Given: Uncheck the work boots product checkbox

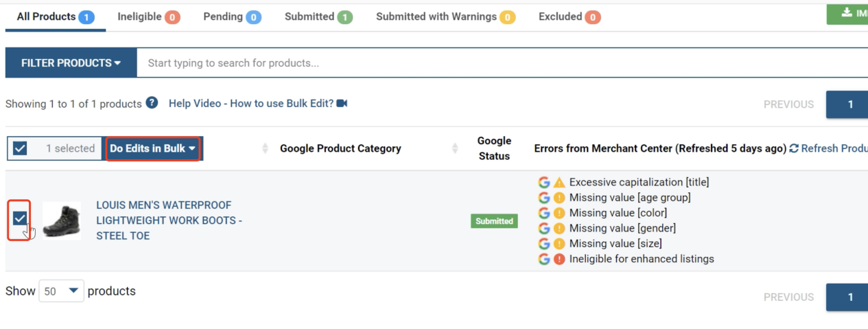Looking at the screenshot, I should 20,218.
